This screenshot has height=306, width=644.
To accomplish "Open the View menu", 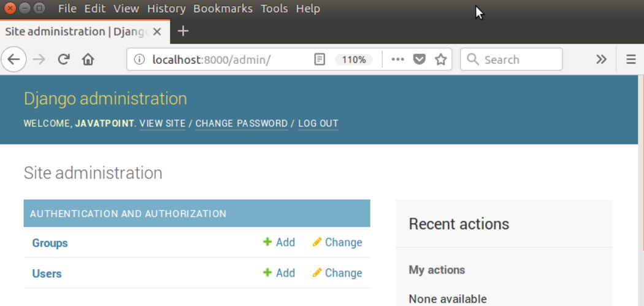I will [126, 8].
